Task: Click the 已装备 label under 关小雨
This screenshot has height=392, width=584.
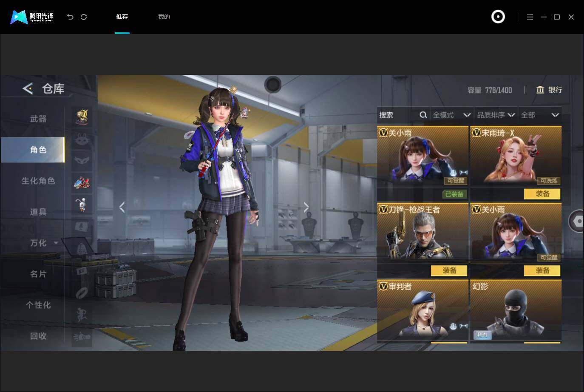Action: (454, 194)
